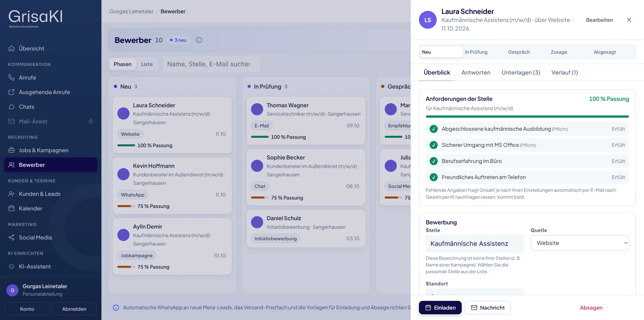Open Kunden & Leads

tap(50, 194)
